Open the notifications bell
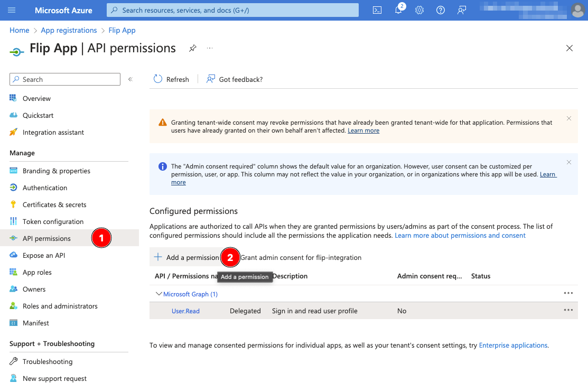Screen dimensions: 588x392 [x=399, y=10]
